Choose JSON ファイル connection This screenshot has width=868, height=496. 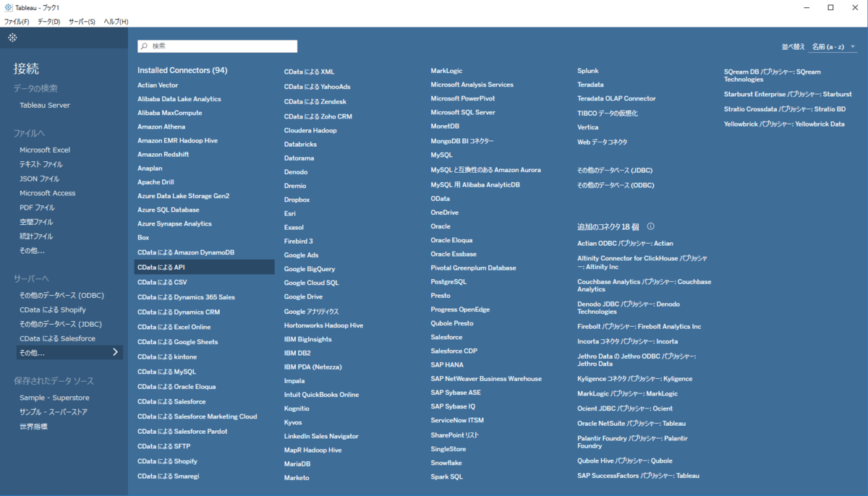coord(40,179)
